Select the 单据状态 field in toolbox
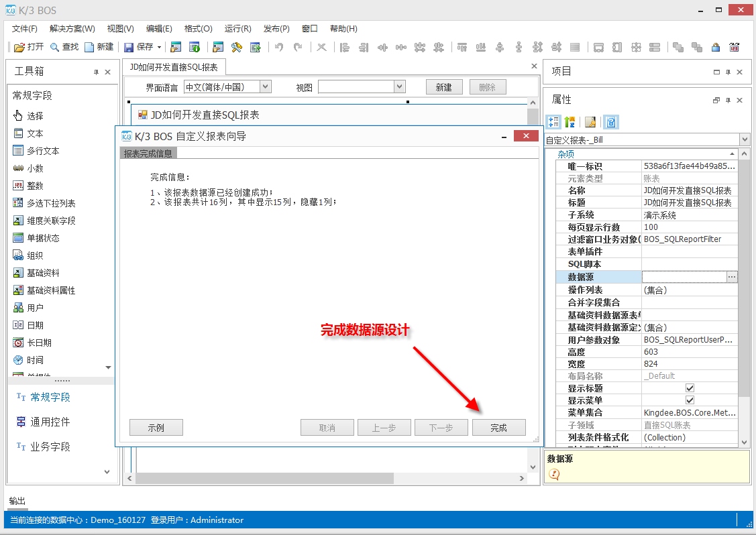This screenshot has width=756, height=535. 37,238
